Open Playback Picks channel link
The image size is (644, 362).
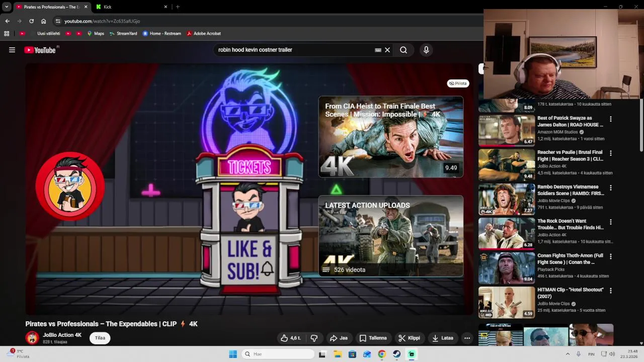(551, 269)
